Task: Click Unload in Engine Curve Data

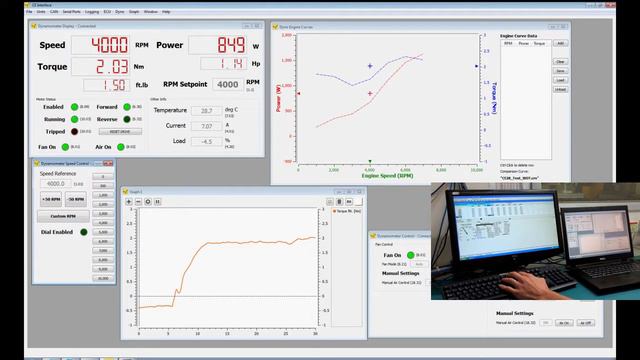Action: tap(560, 89)
